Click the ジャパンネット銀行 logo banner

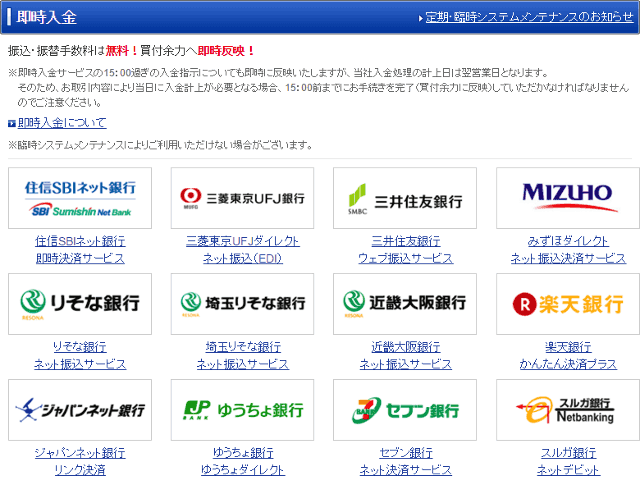[x=80, y=410]
